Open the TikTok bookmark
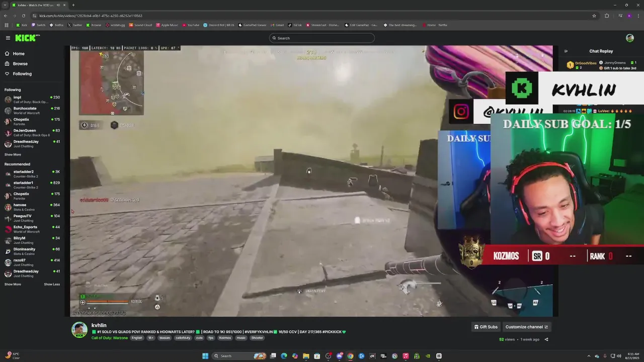The width and height of the screenshot is (644, 362). tap(295, 25)
